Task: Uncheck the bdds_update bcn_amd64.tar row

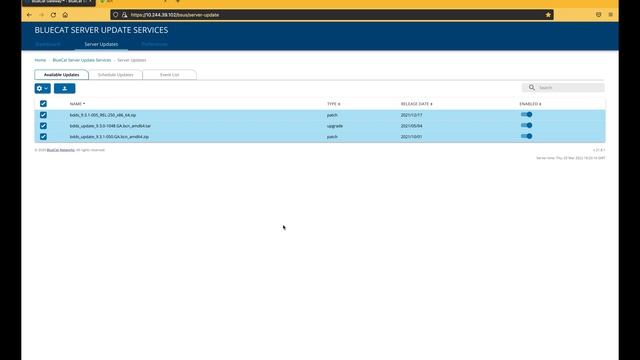Action: tap(43, 126)
